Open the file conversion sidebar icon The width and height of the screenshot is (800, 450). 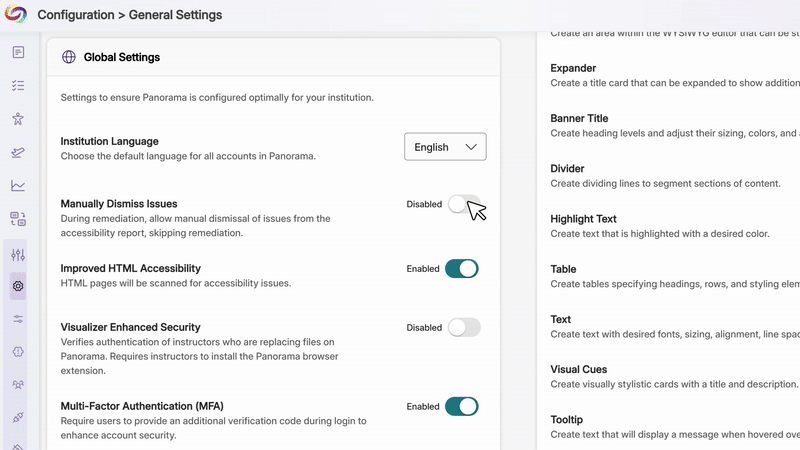pyautogui.click(x=18, y=219)
